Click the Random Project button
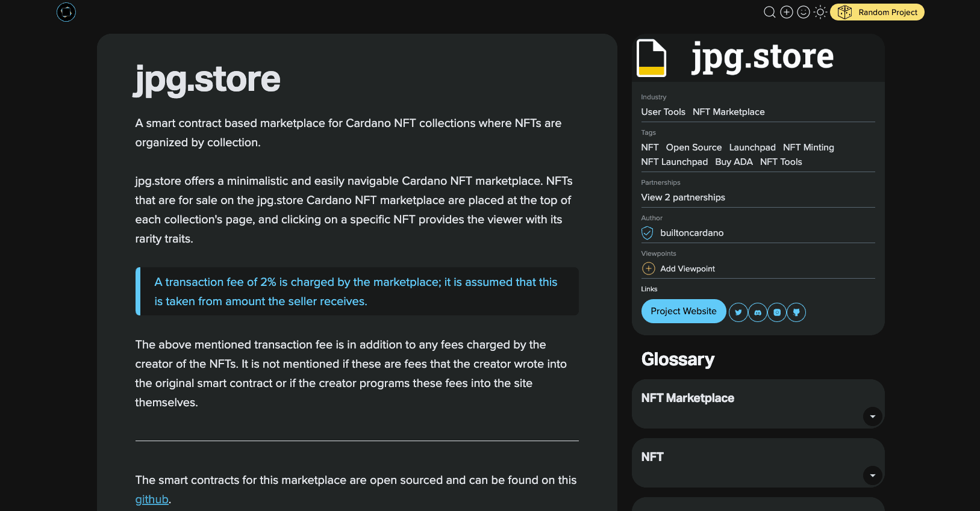This screenshot has width=980, height=511. pyautogui.click(x=877, y=12)
